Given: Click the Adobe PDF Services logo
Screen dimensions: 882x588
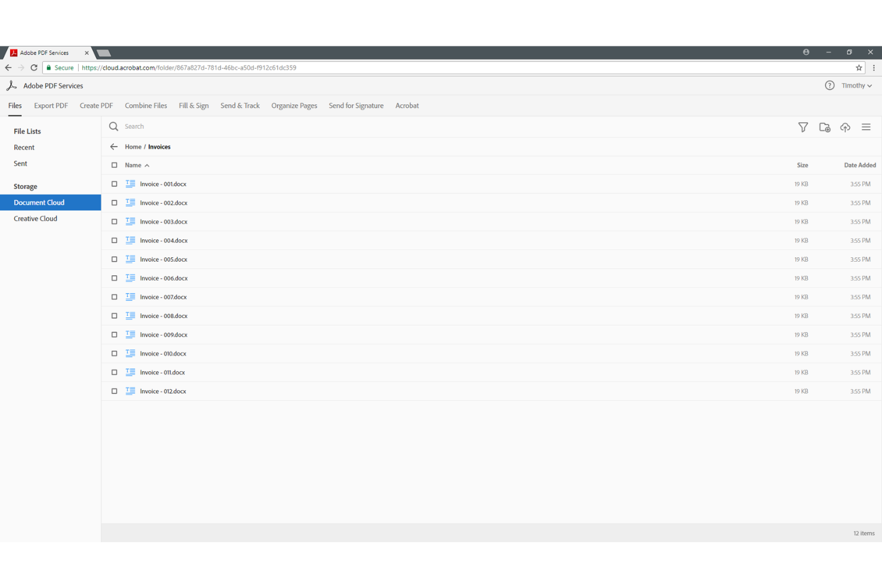Looking at the screenshot, I should point(11,85).
